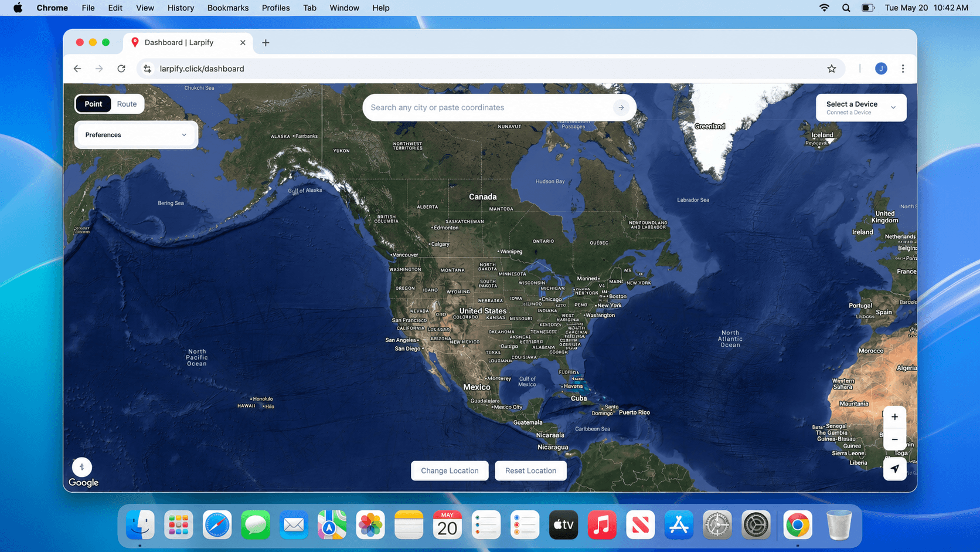Open the Tab menu
980x552 pixels.
(309, 8)
